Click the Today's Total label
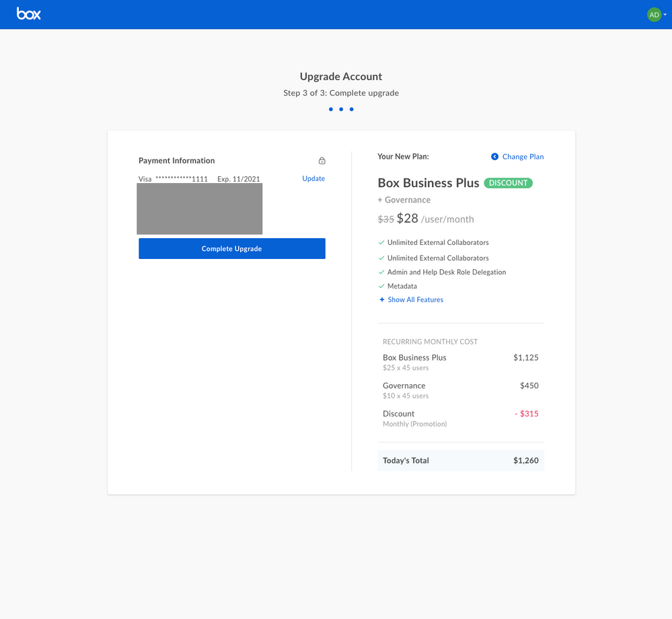The height and width of the screenshot is (619, 672). 406,460
